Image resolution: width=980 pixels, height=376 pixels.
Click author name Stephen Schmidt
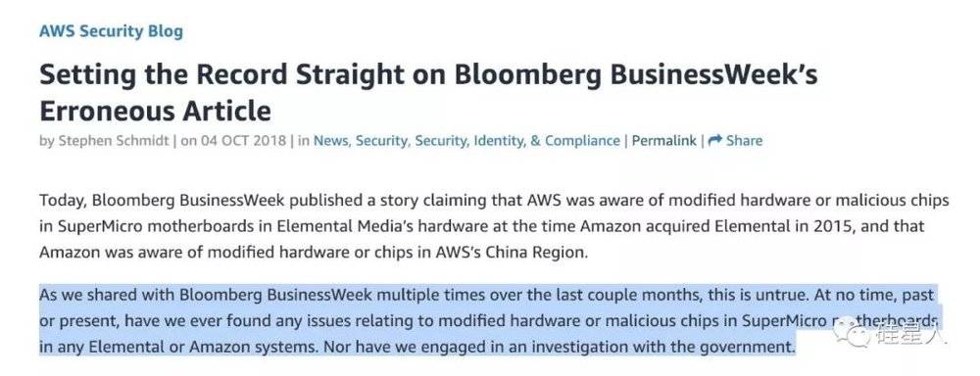coord(114,141)
